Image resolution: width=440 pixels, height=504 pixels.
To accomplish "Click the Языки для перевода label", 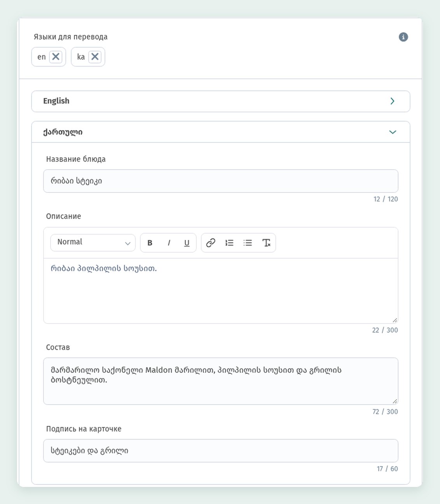I will click(71, 37).
